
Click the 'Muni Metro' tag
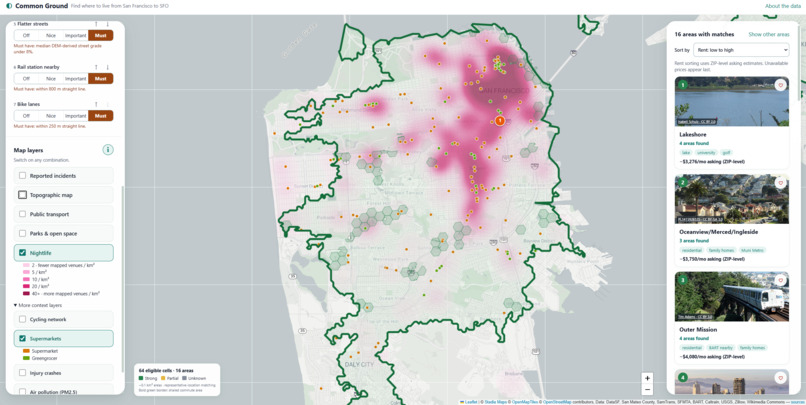753,250
